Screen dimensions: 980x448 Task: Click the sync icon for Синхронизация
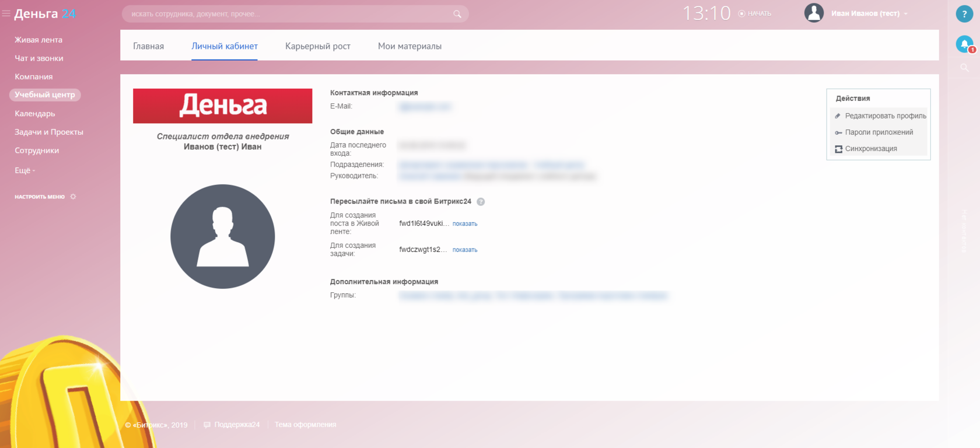[838, 149]
